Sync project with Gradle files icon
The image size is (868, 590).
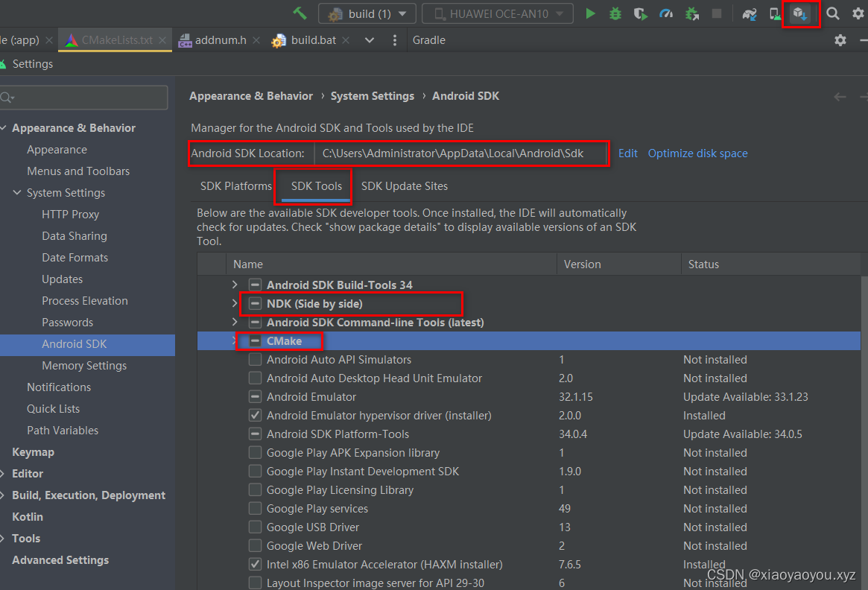[750, 14]
